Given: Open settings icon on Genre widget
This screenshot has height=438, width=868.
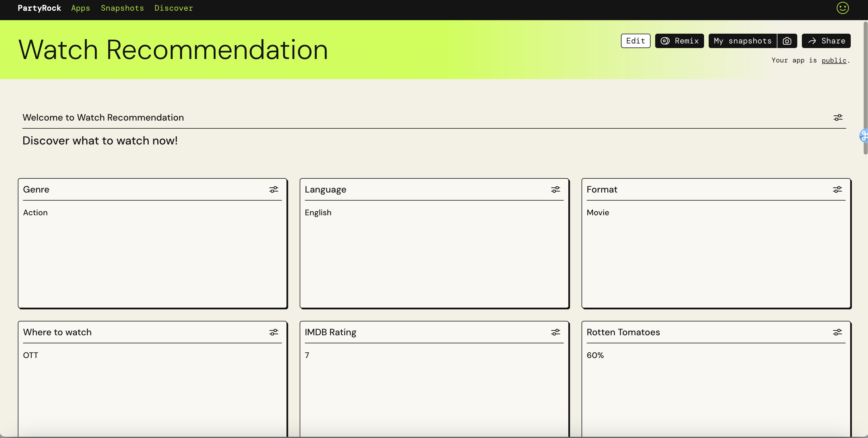Looking at the screenshot, I should 274,189.
